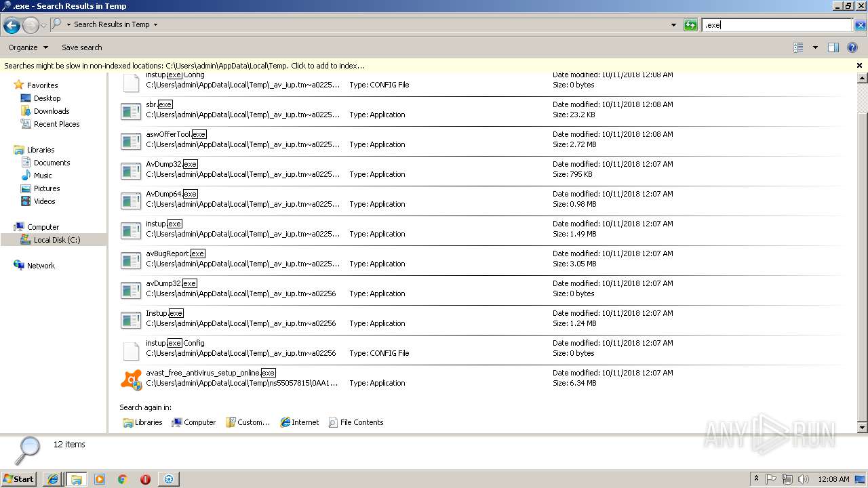Search again in File Contents
This screenshot has width=868, height=488.
356,422
